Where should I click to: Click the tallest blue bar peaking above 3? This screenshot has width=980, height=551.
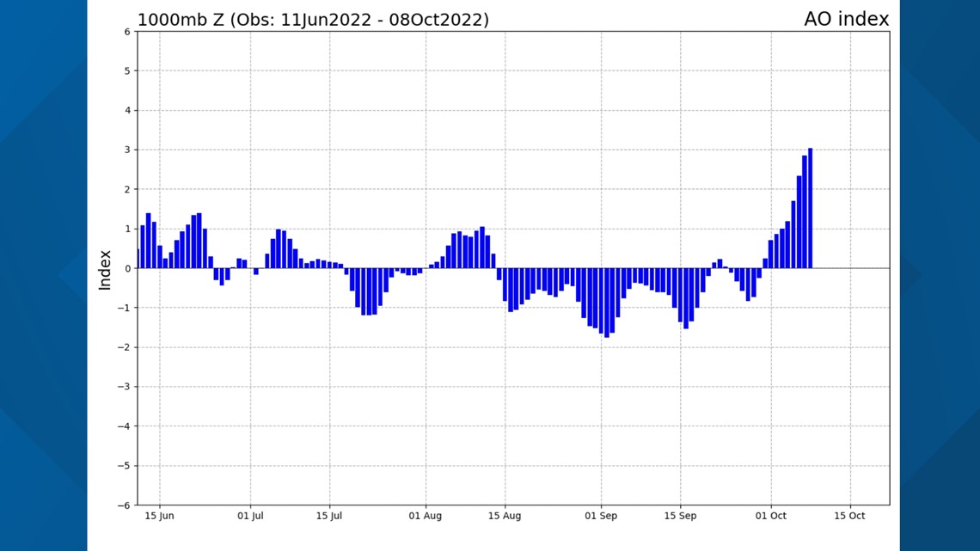click(x=810, y=208)
